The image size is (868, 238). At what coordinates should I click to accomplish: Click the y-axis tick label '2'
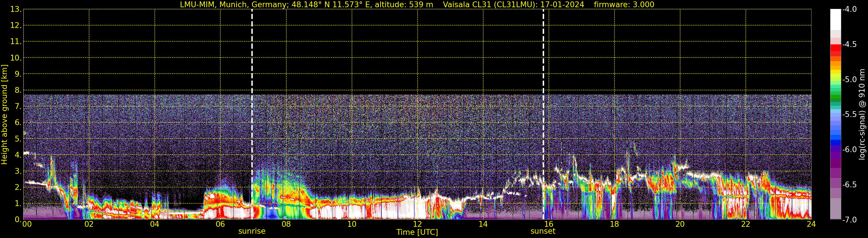click(18, 188)
